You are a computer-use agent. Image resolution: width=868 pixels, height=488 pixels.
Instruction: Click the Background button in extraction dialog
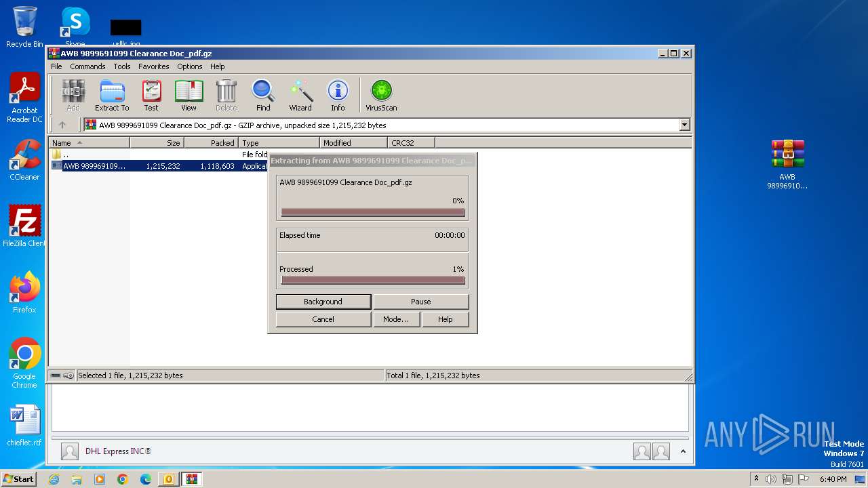point(323,302)
